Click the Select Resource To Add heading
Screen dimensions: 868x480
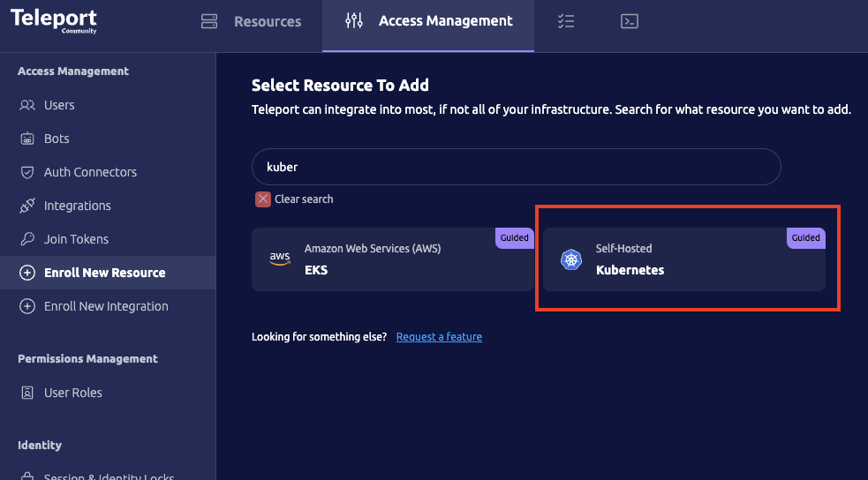point(340,86)
